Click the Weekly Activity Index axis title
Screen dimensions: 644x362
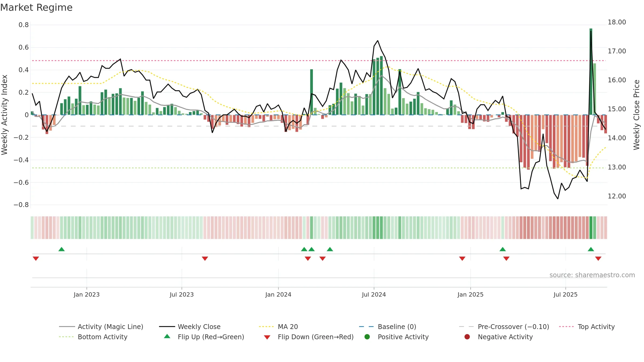4,115
